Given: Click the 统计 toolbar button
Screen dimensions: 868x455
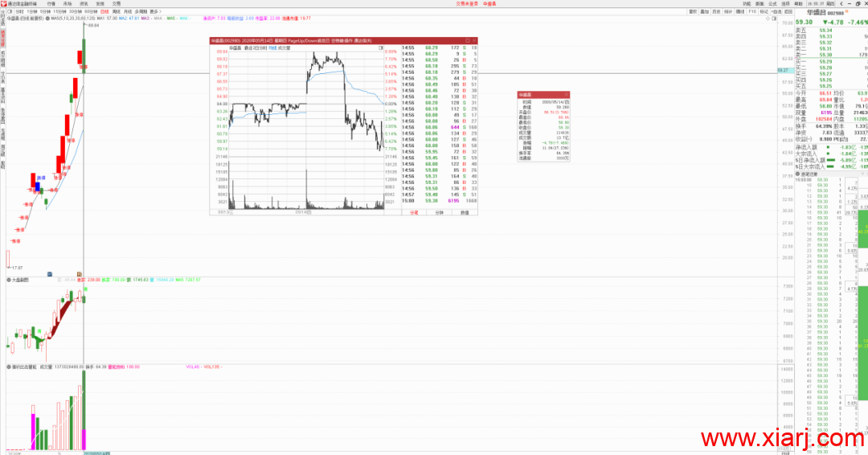Looking at the screenshot, I should pyautogui.click(x=728, y=11).
